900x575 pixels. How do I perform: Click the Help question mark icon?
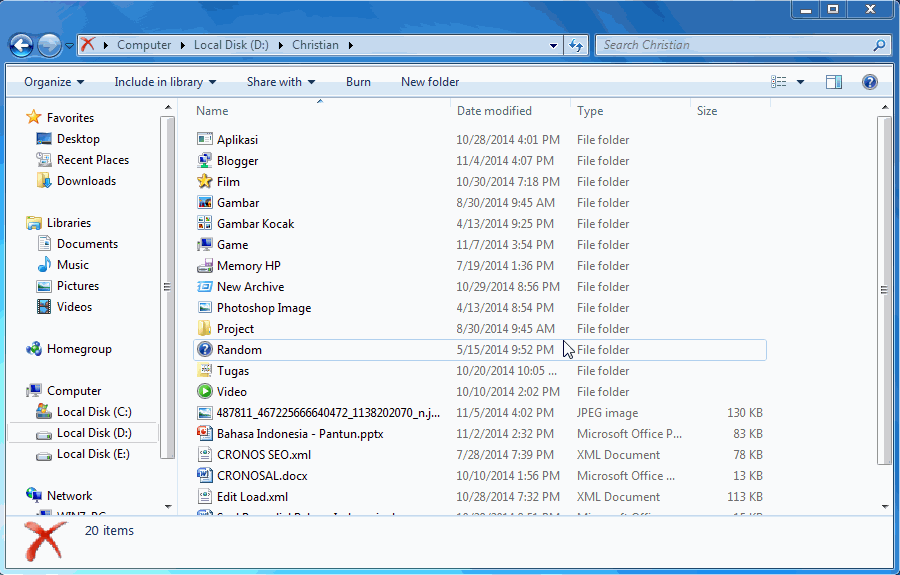tap(870, 82)
